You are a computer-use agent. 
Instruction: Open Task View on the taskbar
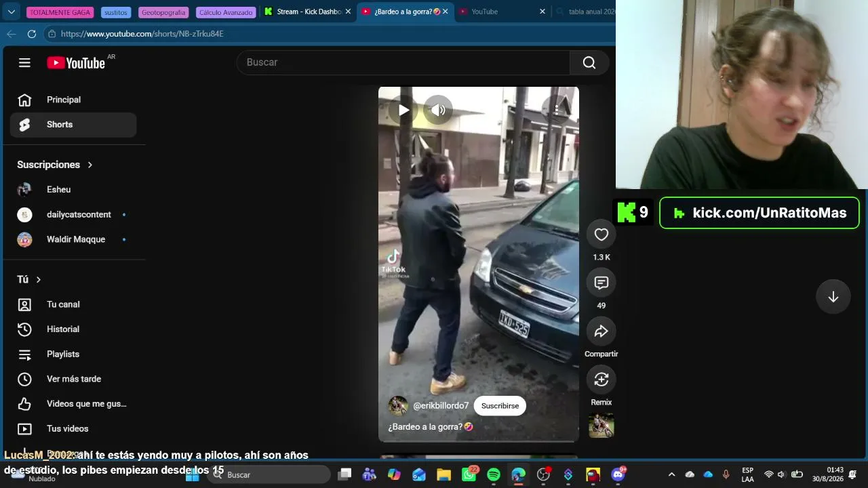[x=345, y=474]
